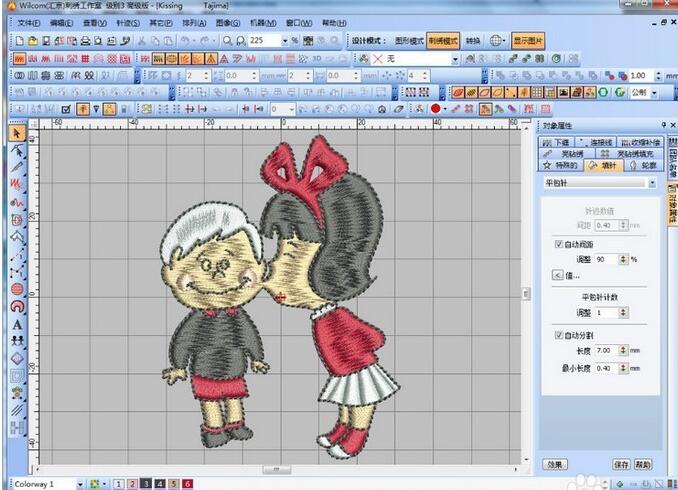Click the New document icon

coord(19,41)
